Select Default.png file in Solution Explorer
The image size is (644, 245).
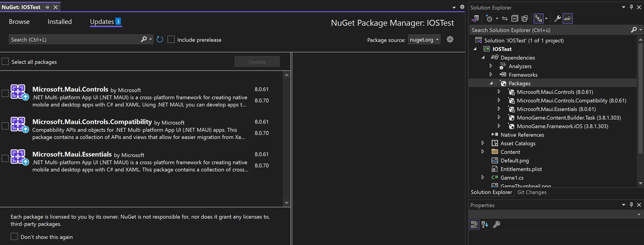pyautogui.click(x=514, y=160)
